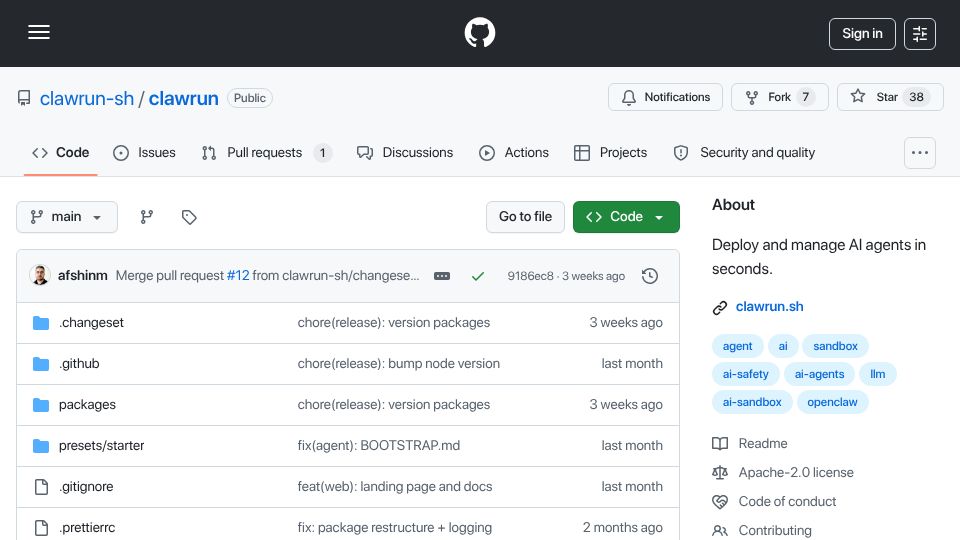Open the clawrun-sh organization link
Screen dimensions: 960x540
coord(86,99)
